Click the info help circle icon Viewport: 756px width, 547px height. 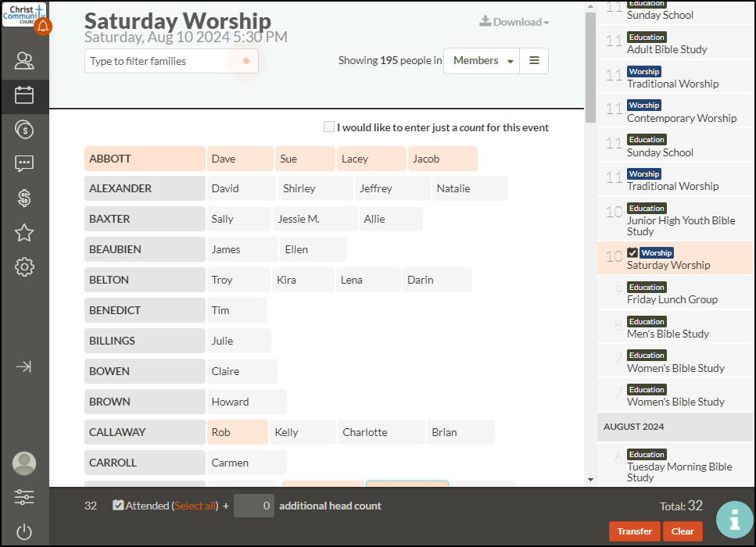[x=735, y=520]
